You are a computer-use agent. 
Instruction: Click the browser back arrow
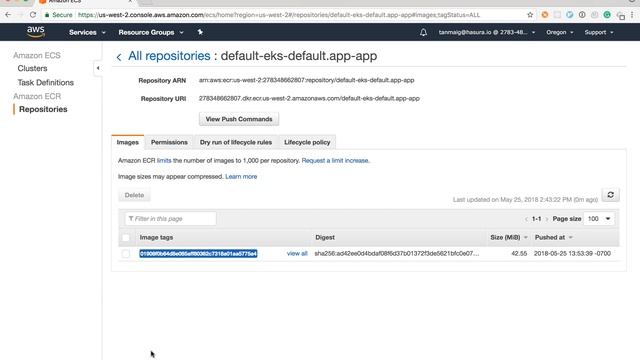9,15
